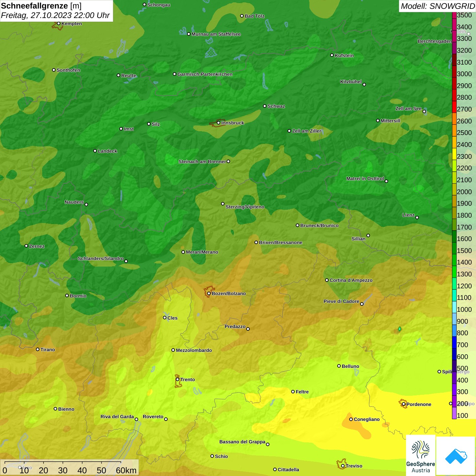Click the '3500' legend value
The image size is (476, 476).
pos(464,15)
